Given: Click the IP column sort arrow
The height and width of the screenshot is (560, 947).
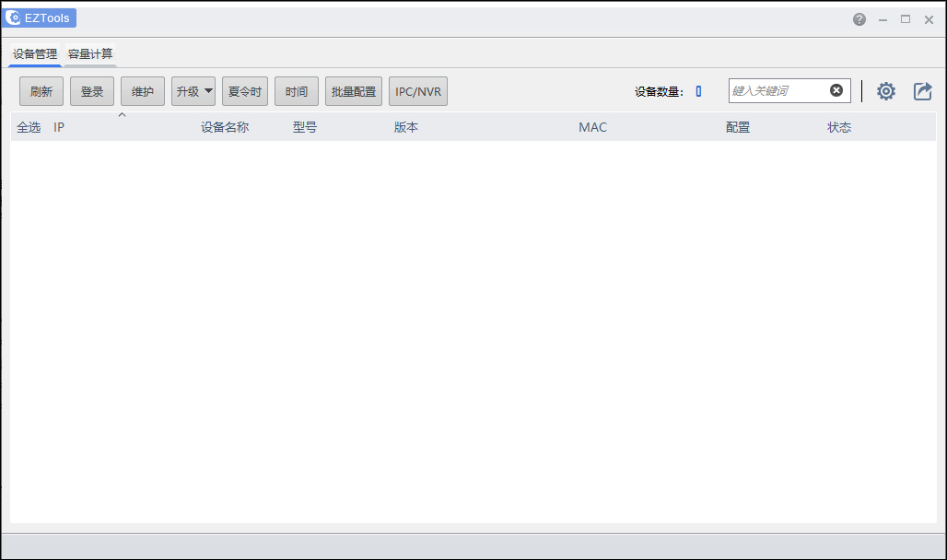Looking at the screenshot, I should [x=122, y=115].
